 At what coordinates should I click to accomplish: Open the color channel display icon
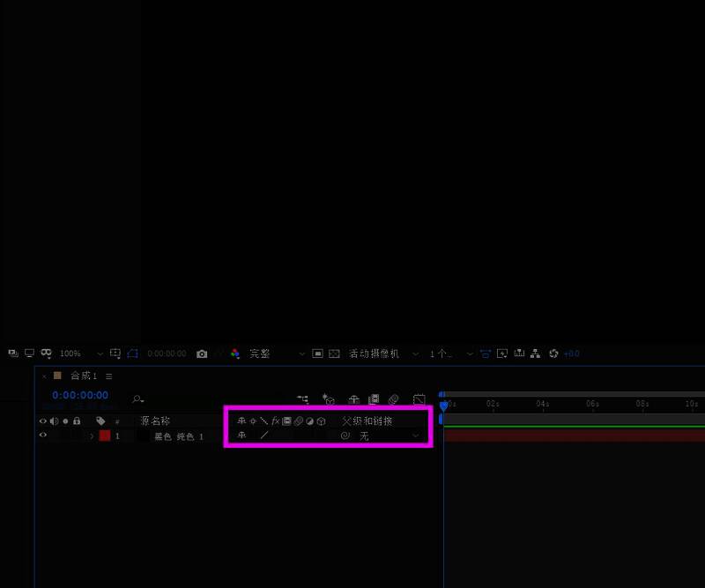[234, 354]
